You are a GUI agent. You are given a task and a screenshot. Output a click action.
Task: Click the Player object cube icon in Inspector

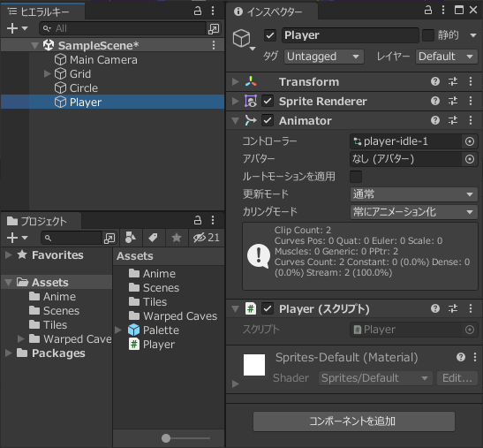(242, 39)
